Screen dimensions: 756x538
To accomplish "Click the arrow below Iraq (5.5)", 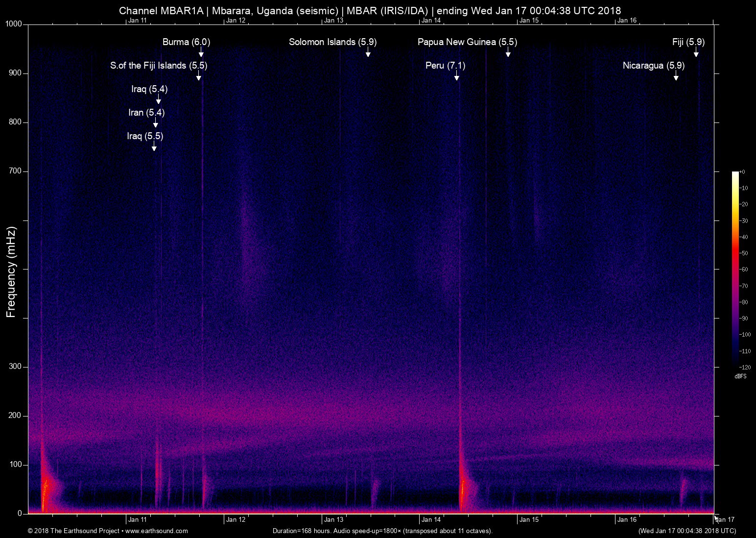I will [154, 147].
